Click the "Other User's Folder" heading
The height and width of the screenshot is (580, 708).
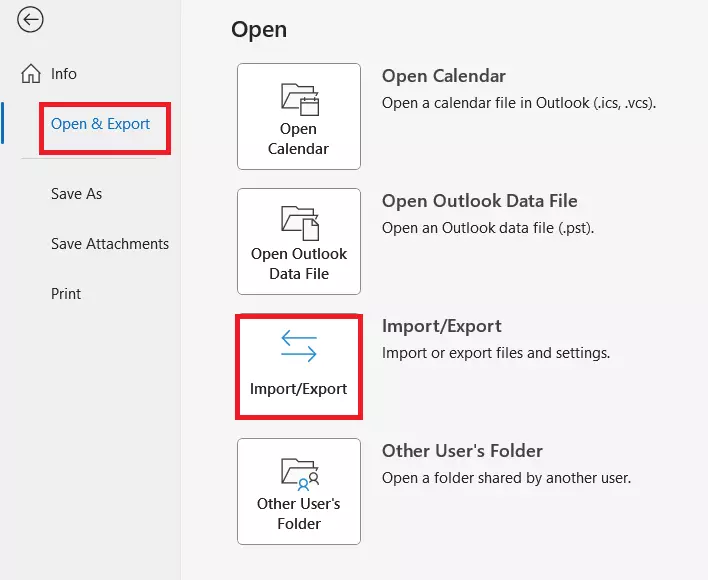[x=462, y=451]
